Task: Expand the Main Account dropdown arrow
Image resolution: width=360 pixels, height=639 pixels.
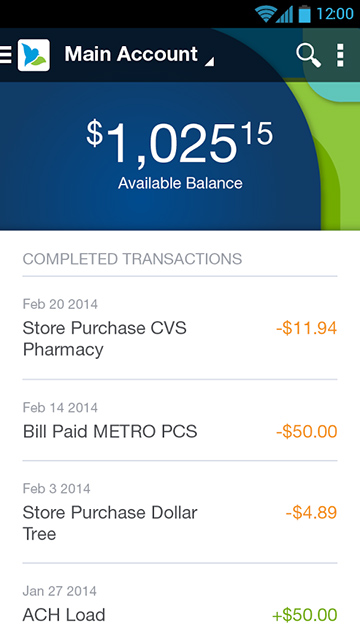Action: [209, 62]
